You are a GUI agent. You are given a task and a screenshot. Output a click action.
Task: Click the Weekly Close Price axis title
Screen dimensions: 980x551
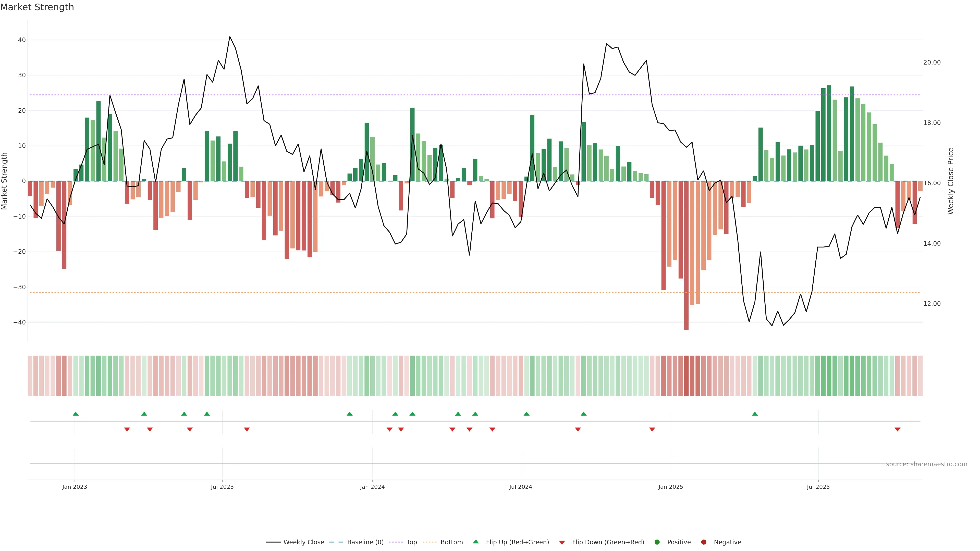pos(951,181)
